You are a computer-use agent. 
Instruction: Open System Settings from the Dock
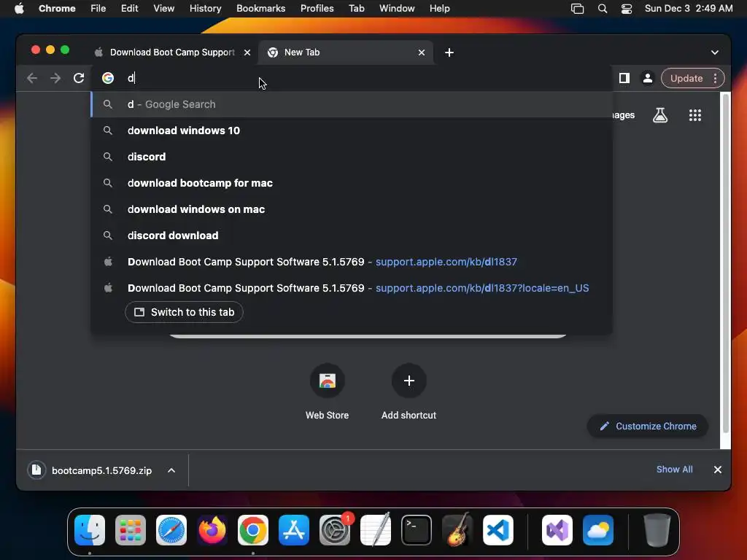pyautogui.click(x=335, y=530)
